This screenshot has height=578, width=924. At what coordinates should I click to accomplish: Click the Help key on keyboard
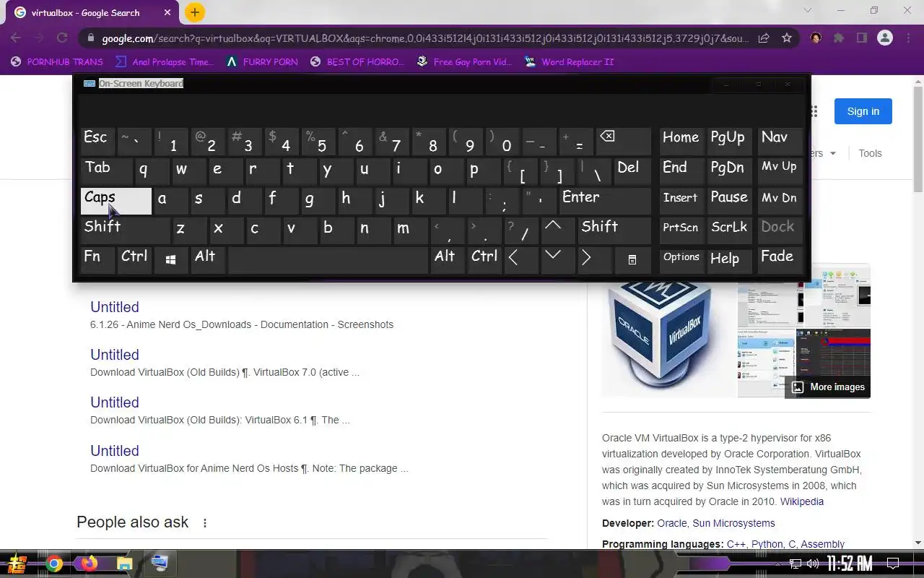(x=729, y=259)
